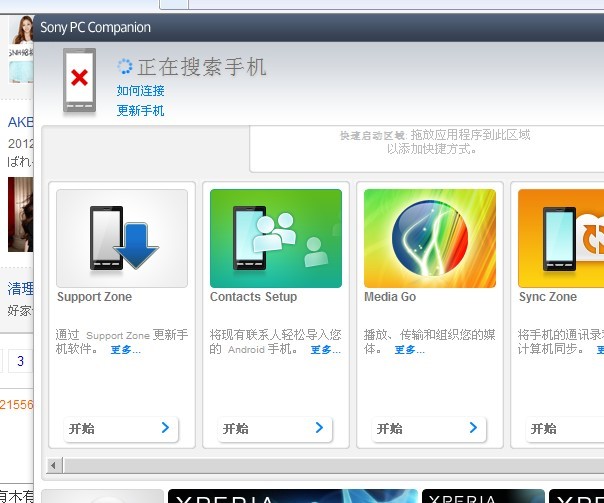This screenshot has width=604, height=503.
Task: Click the scroll-left arrow of tile scrollbar
Action: coord(54,465)
